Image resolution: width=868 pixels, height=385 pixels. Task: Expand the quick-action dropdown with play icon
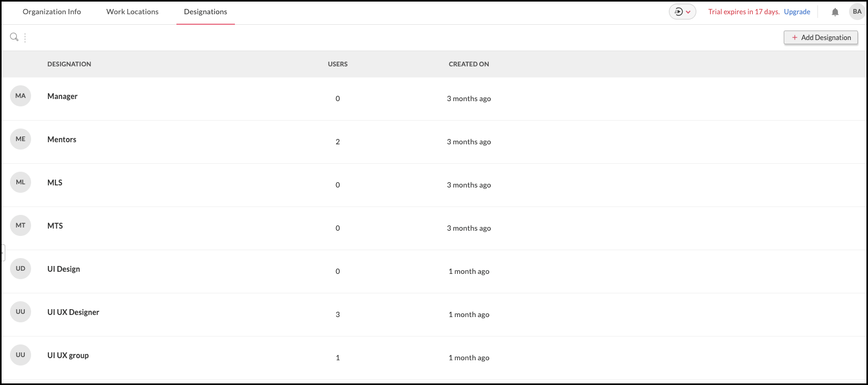683,12
